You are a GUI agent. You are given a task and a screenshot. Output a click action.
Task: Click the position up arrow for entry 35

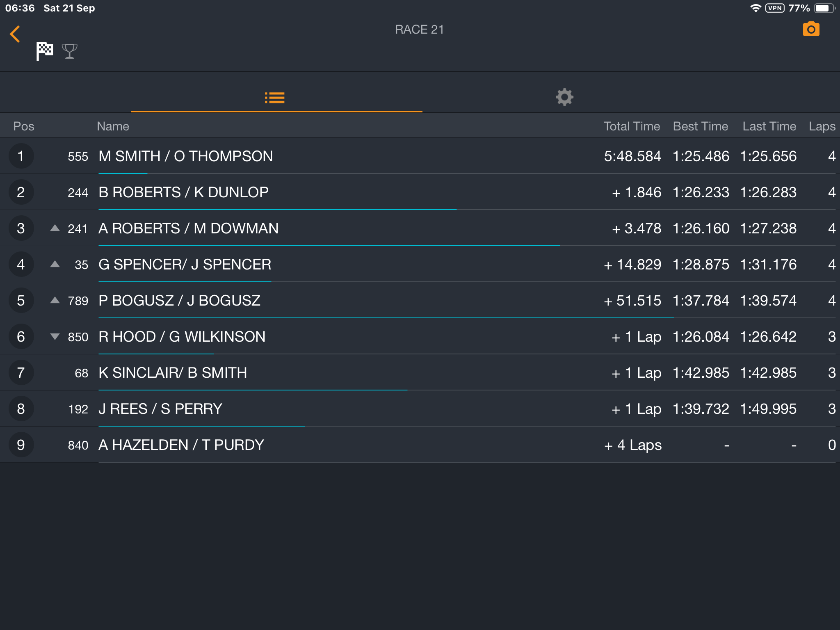[x=55, y=264]
